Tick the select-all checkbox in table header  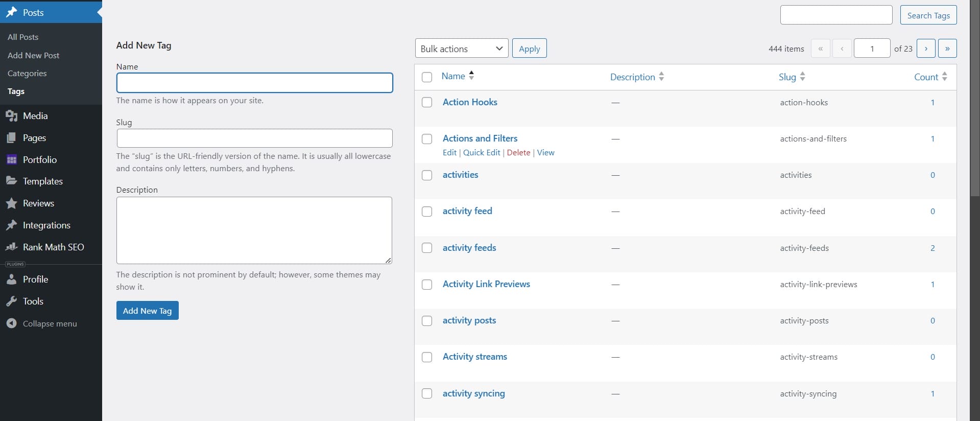427,77
